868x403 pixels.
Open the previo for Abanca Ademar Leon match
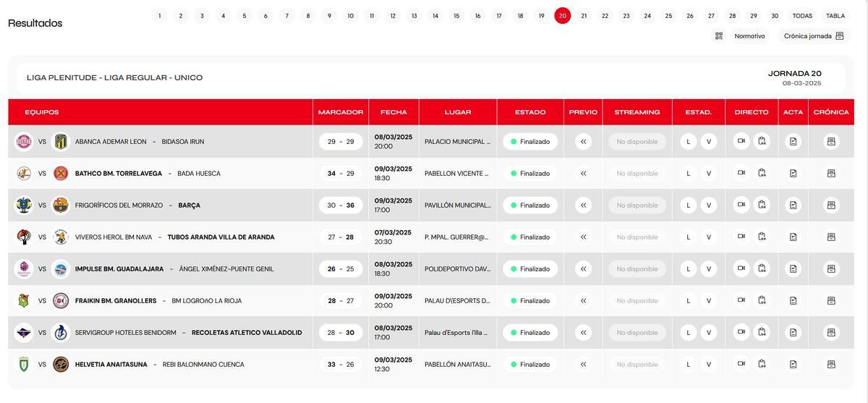click(x=583, y=142)
